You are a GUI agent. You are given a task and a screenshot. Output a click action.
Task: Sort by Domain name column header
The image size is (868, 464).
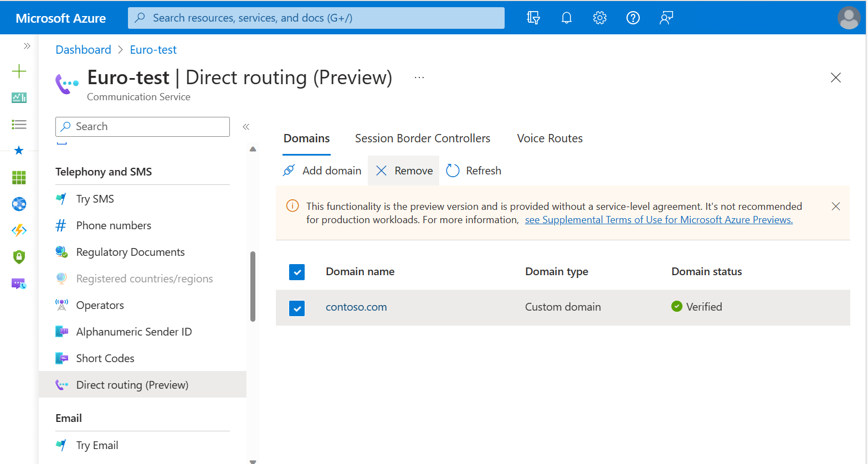tap(360, 271)
